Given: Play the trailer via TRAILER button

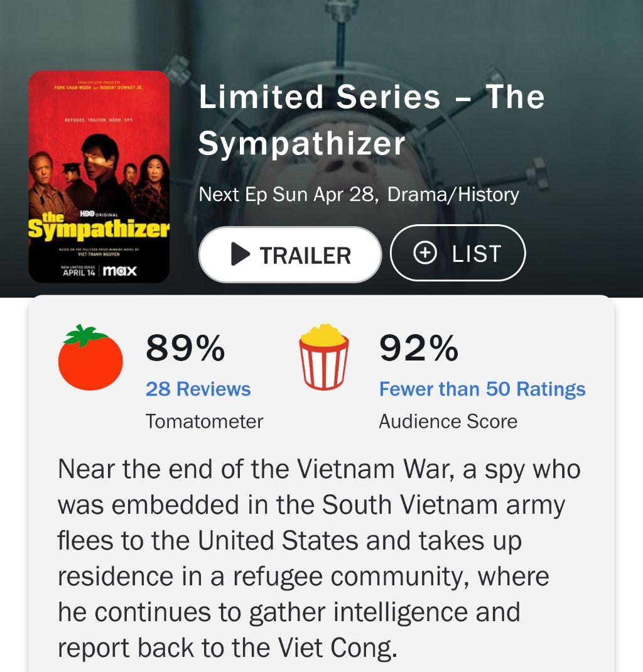Looking at the screenshot, I should coord(290,254).
